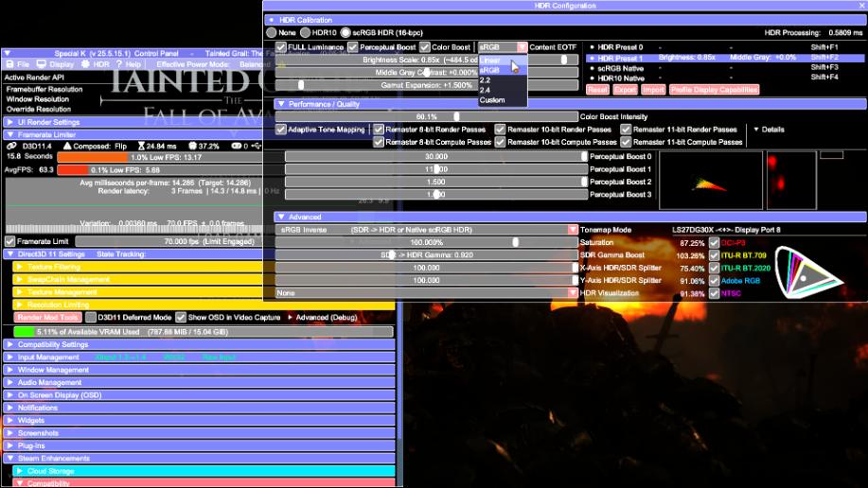Toggle Remaster 8-bit Render Passes
This screenshot has width=868, height=488.
coord(378,130)
